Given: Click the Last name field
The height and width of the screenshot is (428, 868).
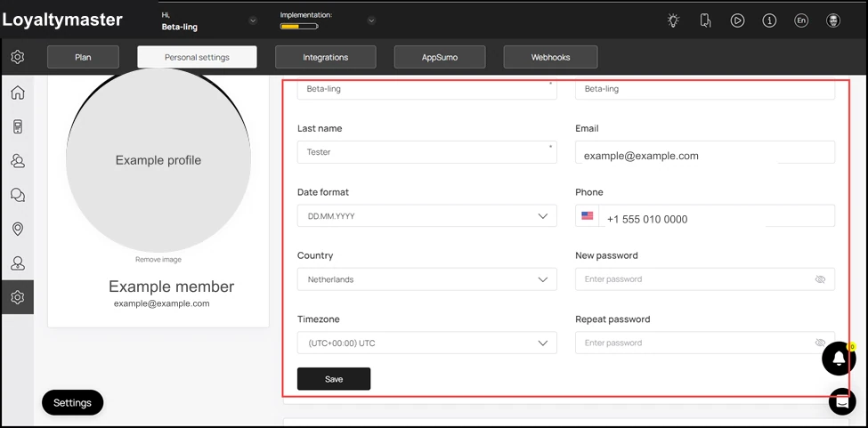Looking at the screenshot, I should (x=426, y=152).
